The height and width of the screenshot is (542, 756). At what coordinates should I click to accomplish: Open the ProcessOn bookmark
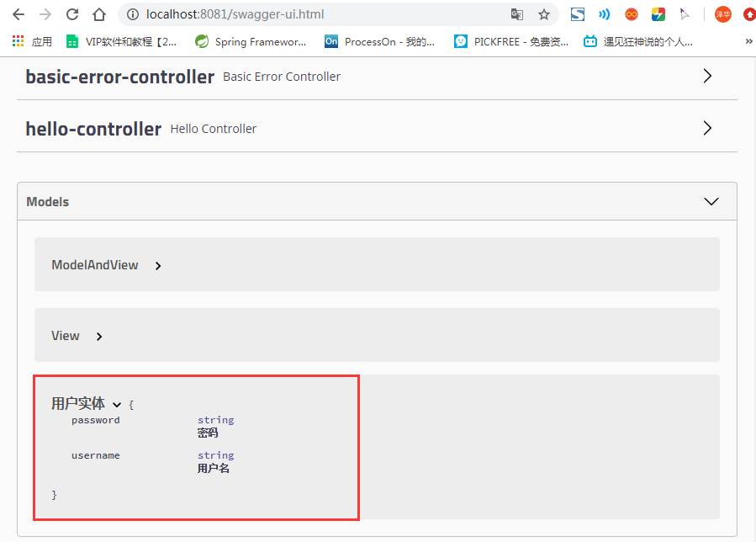(379, 41)
